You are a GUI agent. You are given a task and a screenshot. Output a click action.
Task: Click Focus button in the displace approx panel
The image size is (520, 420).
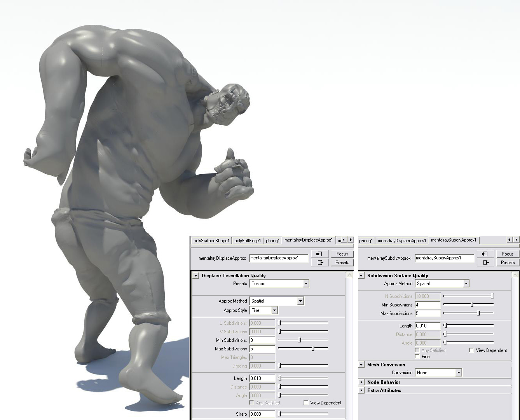342,254
